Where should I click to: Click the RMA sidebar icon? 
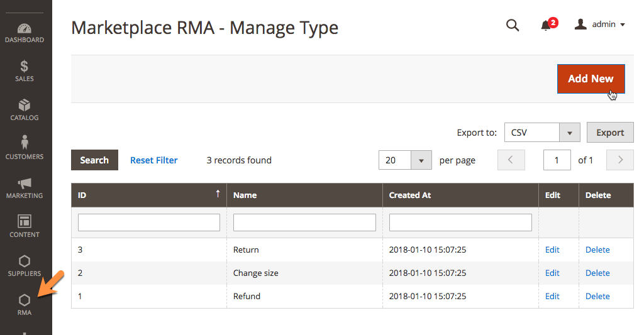tap(25, 304)
